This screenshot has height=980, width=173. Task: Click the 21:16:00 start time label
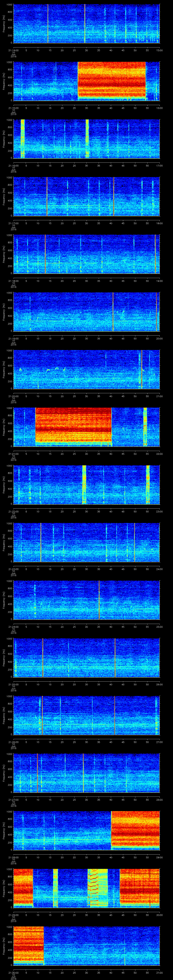[13, 166]
